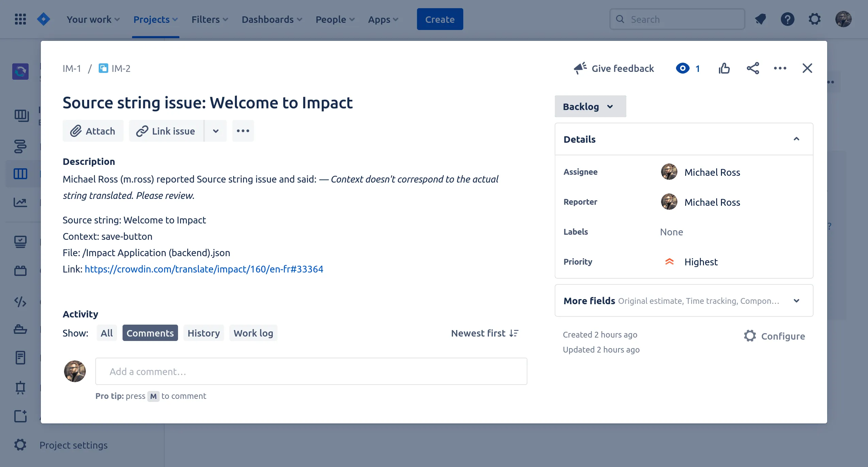Open the Crowdin translation link

204,268
